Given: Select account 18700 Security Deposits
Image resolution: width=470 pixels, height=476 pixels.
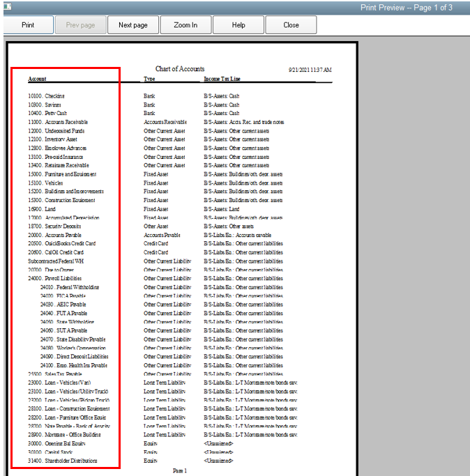Looking at the screenshot, I should (x=54, y=227).
